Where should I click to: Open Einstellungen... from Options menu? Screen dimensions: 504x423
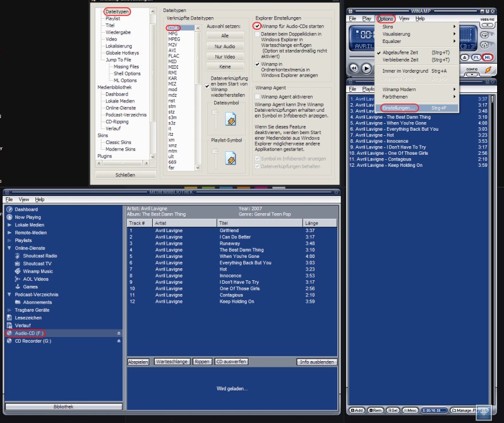coord(417,108)
